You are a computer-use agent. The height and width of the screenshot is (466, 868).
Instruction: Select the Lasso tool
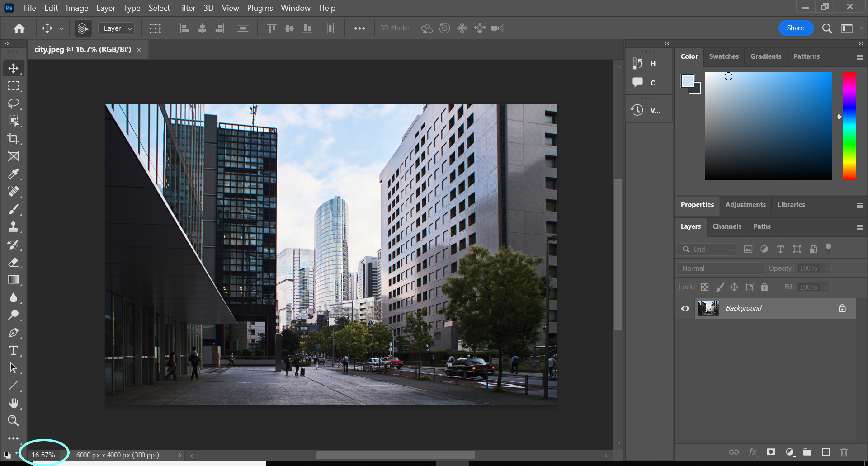[x=14, y=104]
